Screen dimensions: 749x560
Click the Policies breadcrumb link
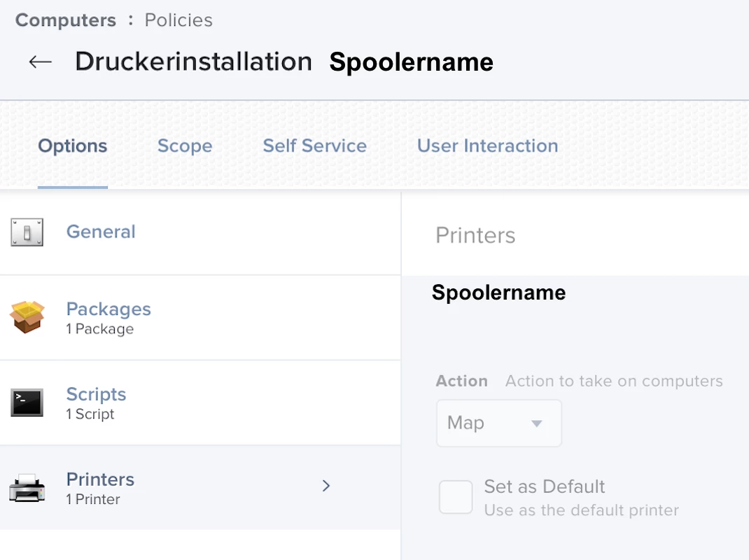tap(178, 20)
